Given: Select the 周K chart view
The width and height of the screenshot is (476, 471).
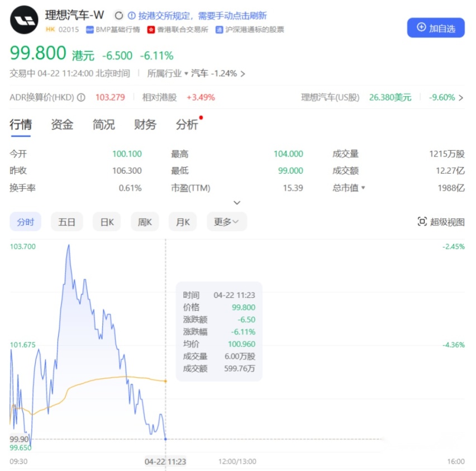Looking at the screenshot, I should tap(145, 222).
